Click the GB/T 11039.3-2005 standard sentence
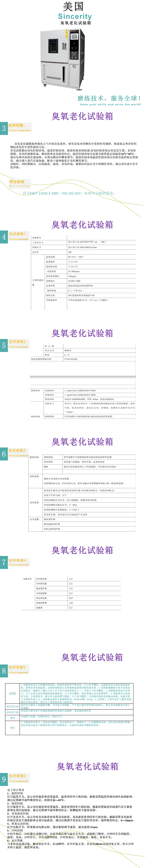The width and height of the screenshot is (145, 868). (69, 193)
